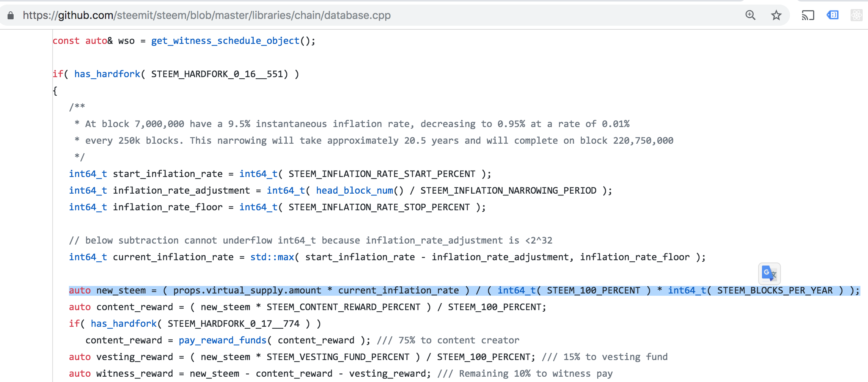Click the pay_reward_funds function call
The width and height of the screenshot is (868, 382).
pyautogui.click(x=223, y=340)
